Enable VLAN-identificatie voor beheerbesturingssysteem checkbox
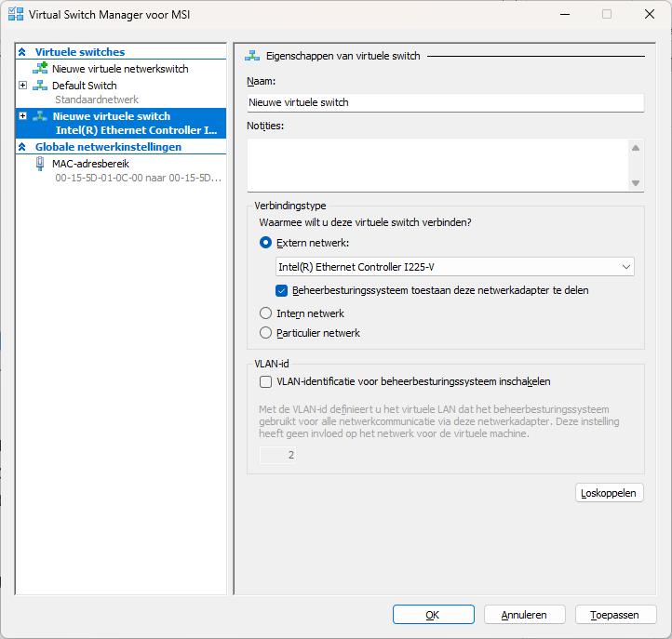Viewport: 672px width, 639px height. pos(265,381)
